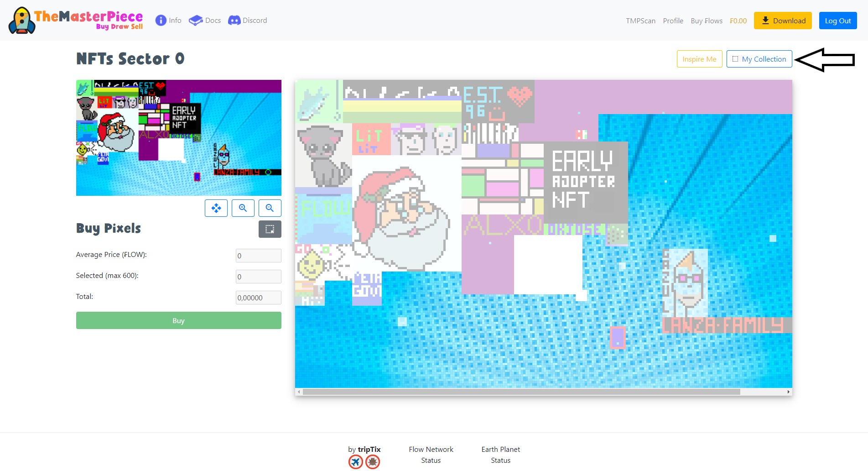Click the gray cat pixel art
Viewport: 868px width, 471px height.
pyautogui.click(x=323, y=155)
